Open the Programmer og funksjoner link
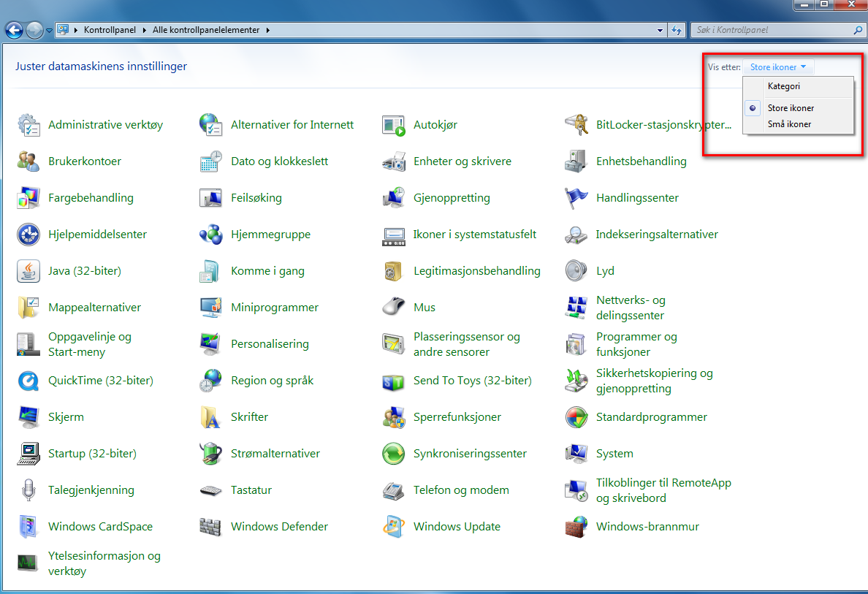This screenshot has width=868, height=594. 636,344
